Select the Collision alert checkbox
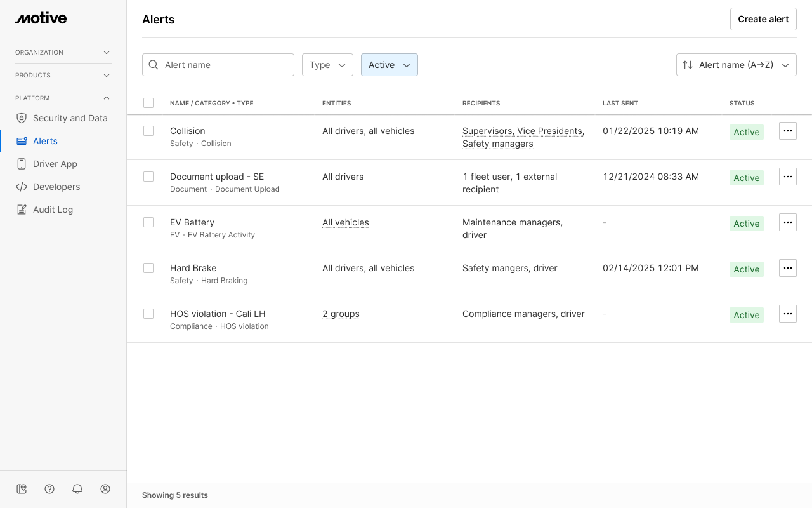Image resolution: width=812 pixels, height=508 pixels. (x=148, y=131)
